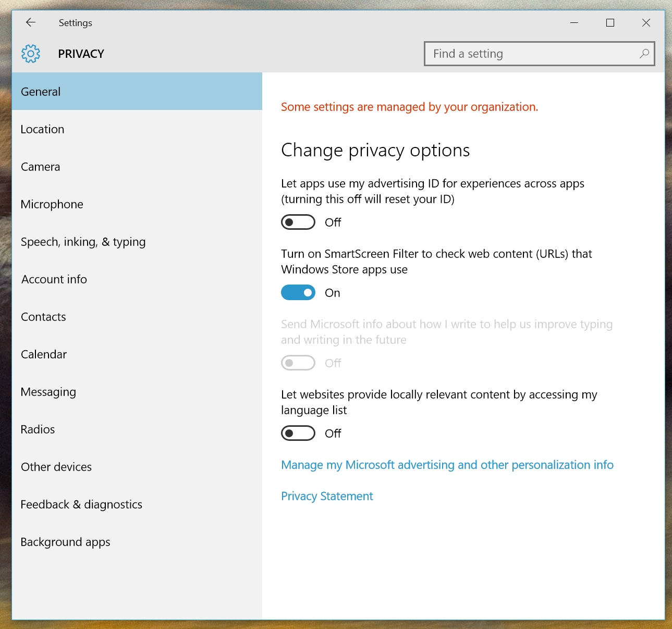Image resolution: width=672 pixels, height=629 pixels.
Task: Open Background apps settings
Action: click(x=137, y=542)
